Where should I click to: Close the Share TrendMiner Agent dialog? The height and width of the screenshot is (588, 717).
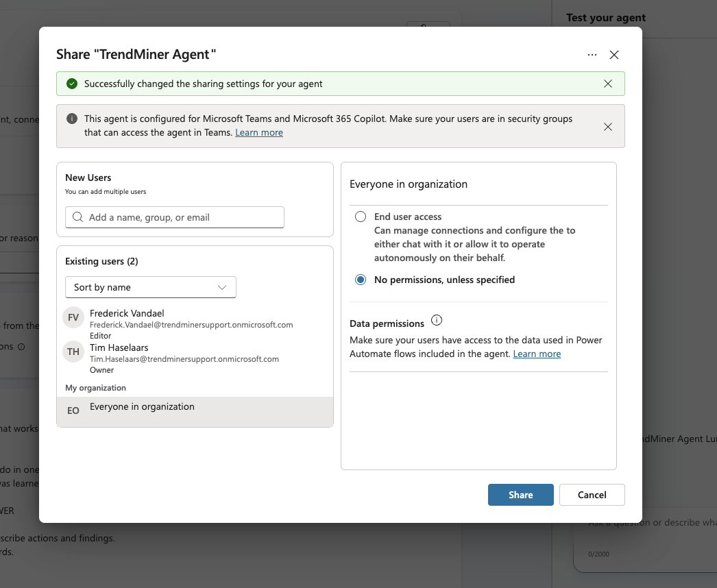[x=614, y=55]
